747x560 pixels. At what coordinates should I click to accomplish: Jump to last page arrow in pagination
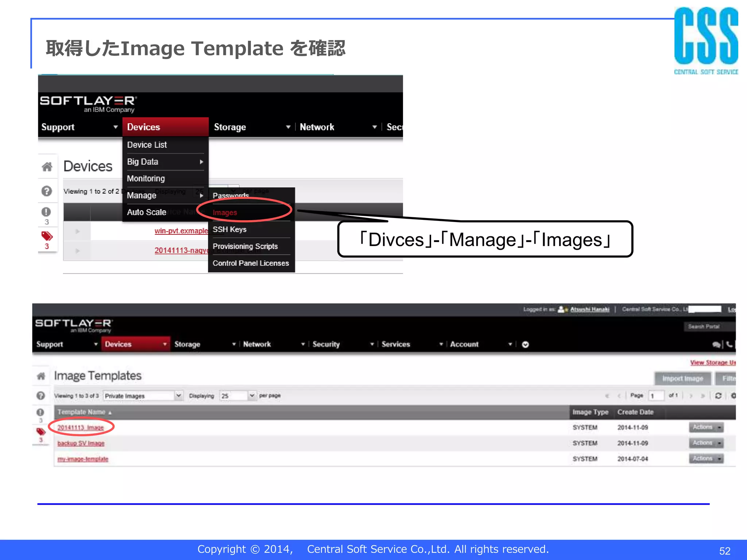703,396
